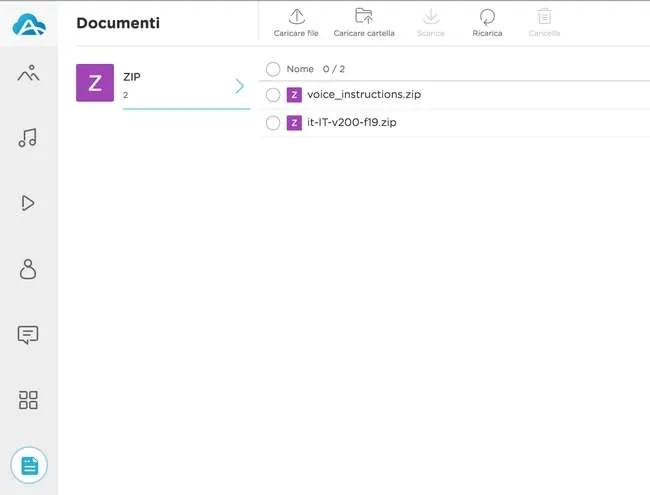The height and width of the screenshot is (495, 650).
Task: Open the Videos section in sidebar
Action: 28,203
